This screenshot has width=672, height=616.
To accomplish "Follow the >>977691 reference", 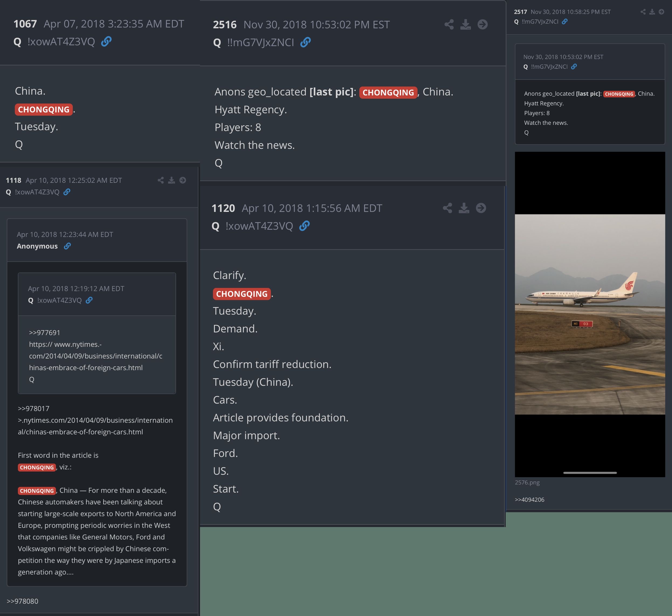I will (44, 333).
